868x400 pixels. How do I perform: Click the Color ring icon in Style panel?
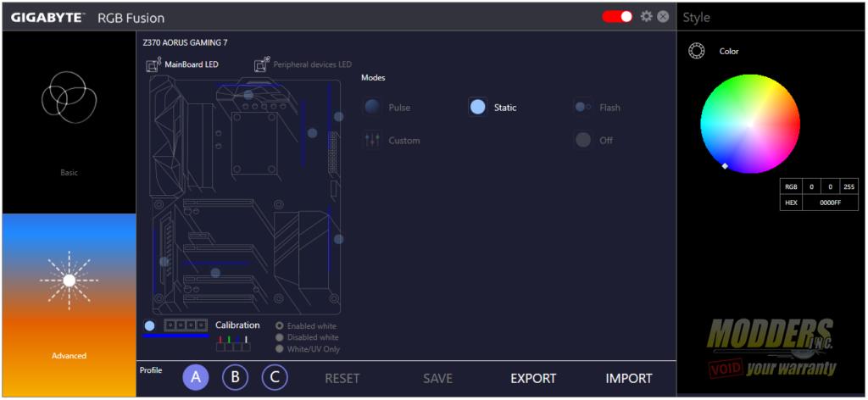pos(696,52)
